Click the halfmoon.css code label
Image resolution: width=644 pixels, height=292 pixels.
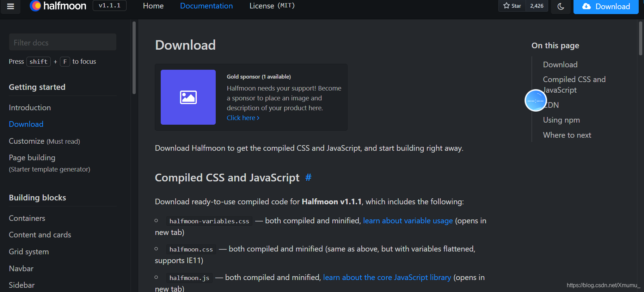click(x=191, y=249)
